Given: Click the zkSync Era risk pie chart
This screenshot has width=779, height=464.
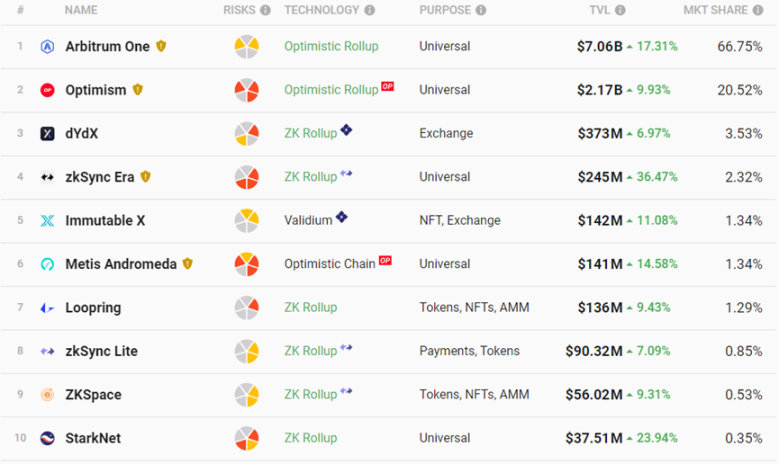Looking at the screenshot, I should pyautogui.click(x=247, y=177).
